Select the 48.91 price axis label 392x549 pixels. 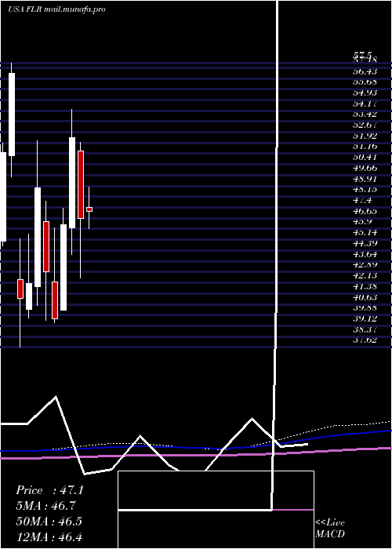[x=365, y=179]
